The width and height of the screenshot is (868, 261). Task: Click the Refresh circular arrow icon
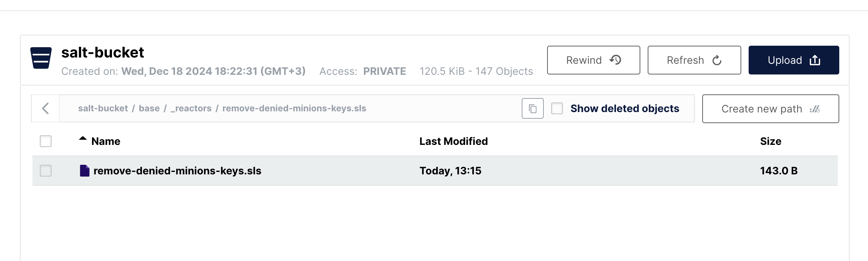[717, 60]
